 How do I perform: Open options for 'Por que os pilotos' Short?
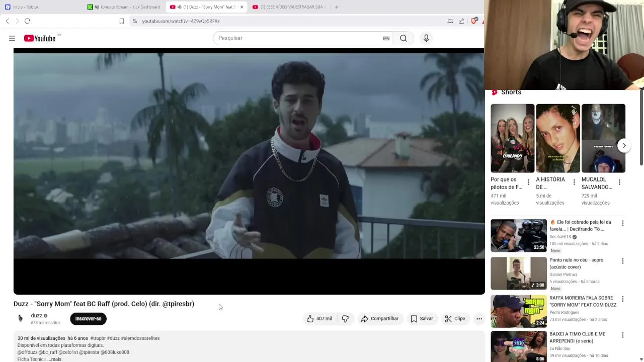coord(528,183)
